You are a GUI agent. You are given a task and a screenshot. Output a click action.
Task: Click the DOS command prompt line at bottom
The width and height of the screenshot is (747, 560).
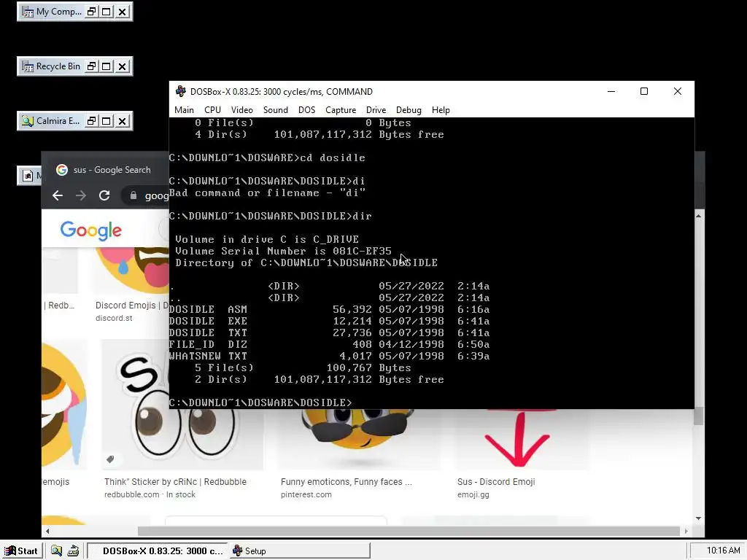tap(261, 402)
